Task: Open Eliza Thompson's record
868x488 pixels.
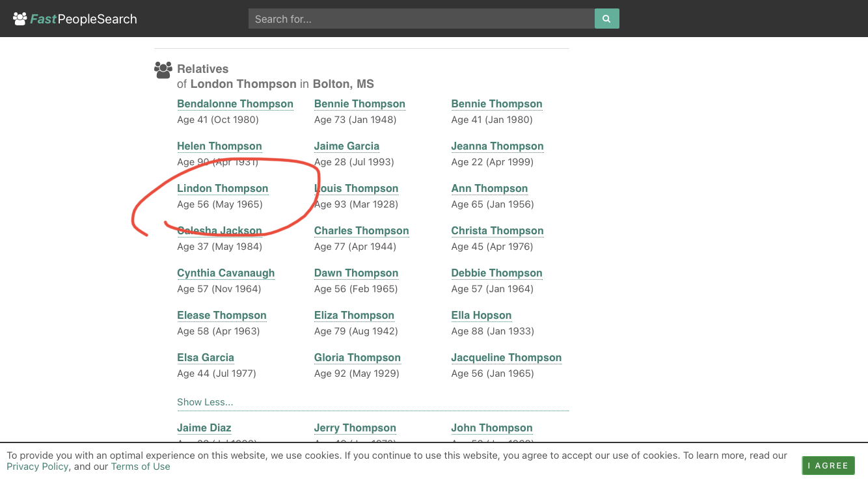Action: click(x=355, y=316)
